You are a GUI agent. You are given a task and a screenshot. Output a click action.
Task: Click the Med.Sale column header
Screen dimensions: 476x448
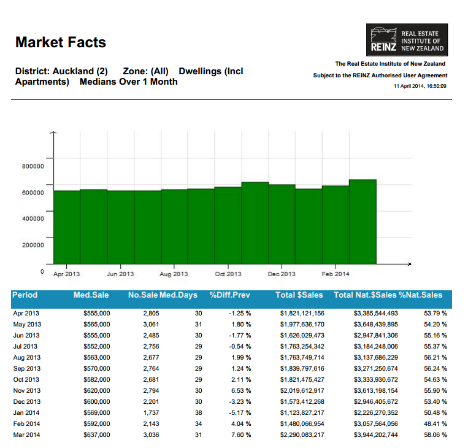click(91, 295)
